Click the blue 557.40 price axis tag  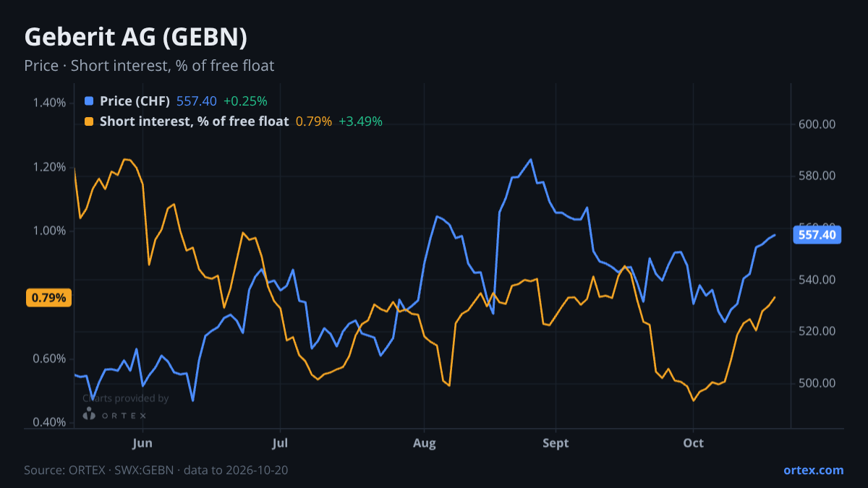coord(817,235)
